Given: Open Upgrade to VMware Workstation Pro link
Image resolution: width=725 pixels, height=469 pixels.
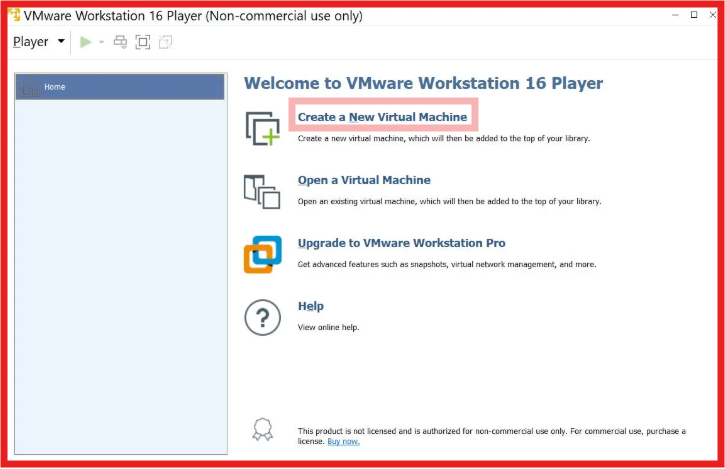Looking at the screenshot, I should tap(401, 243).
